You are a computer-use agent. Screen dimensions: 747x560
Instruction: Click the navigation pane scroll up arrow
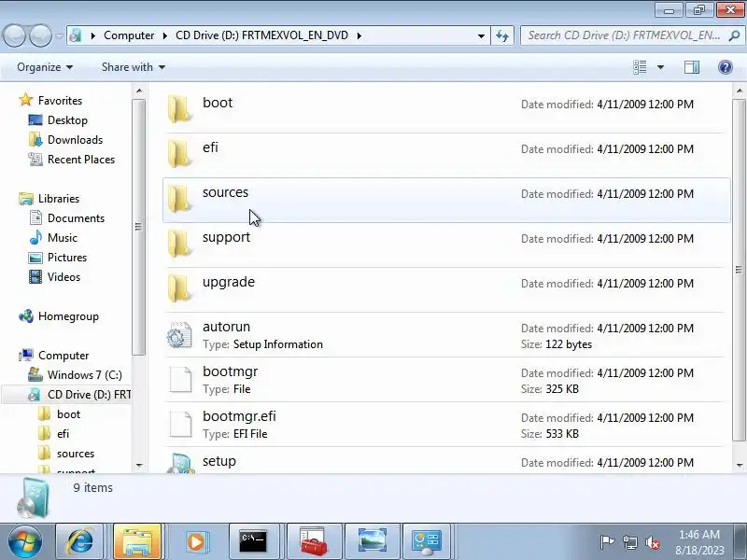[138, 91]
